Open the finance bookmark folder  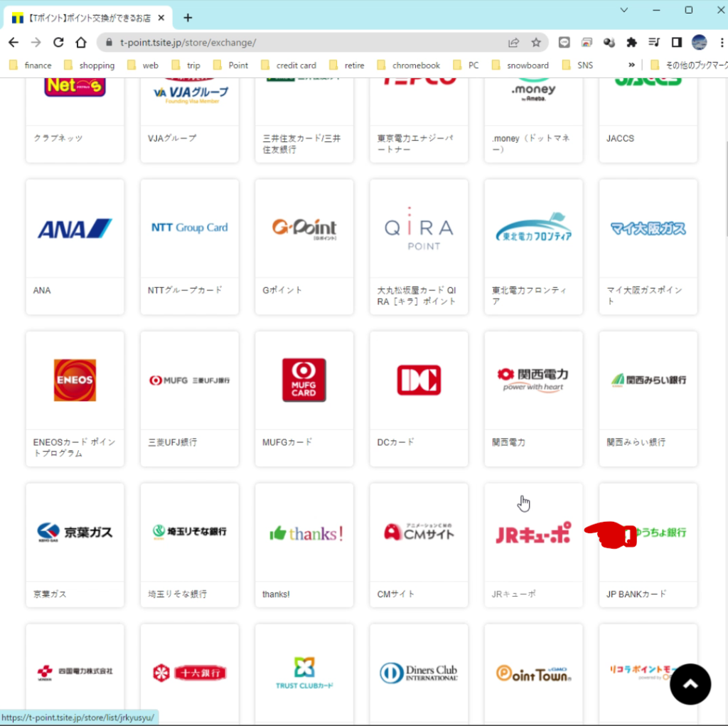[31, 65]
